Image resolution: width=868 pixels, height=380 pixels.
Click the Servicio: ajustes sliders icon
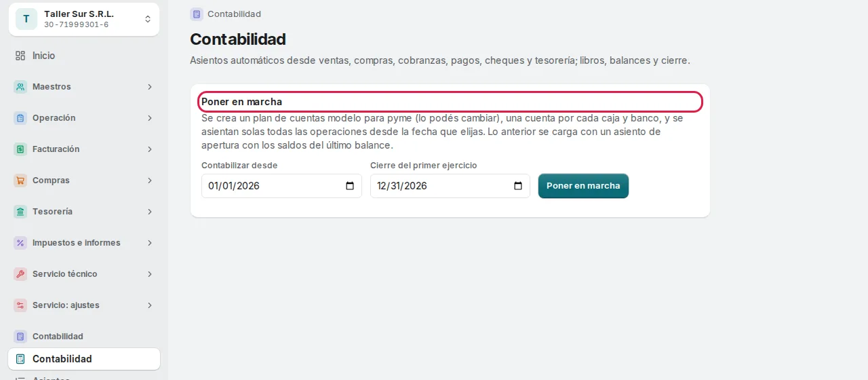tap(20, 305)
